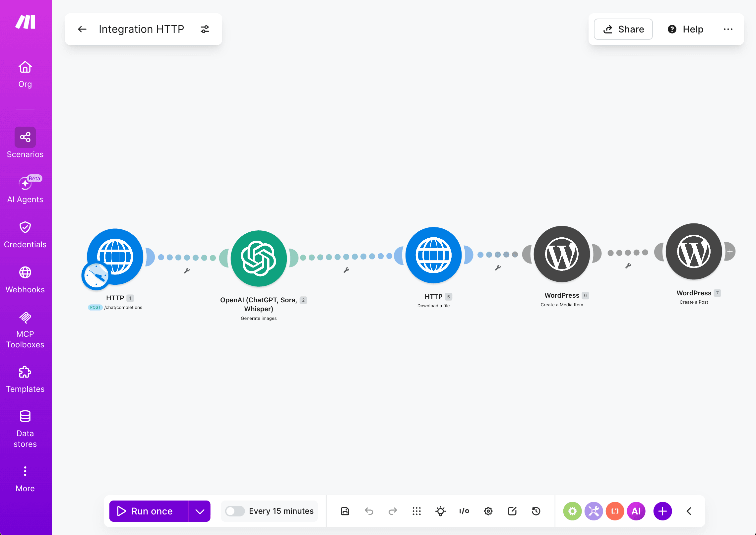Screen dimensions: 756x535
Task: Click wrench between HTTP and OpenAI modules
Action: (x=187, y=271)
